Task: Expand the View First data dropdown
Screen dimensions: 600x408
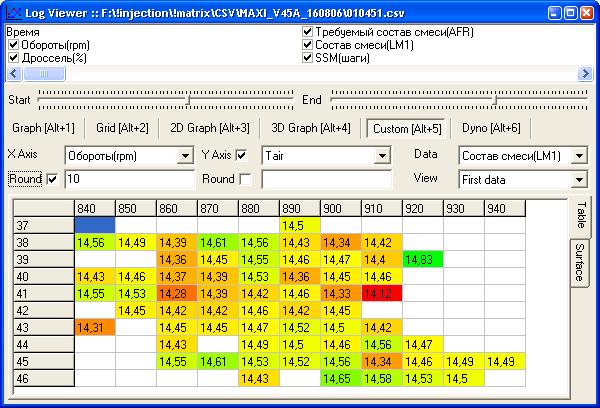Action: click(x=578, y=180)
